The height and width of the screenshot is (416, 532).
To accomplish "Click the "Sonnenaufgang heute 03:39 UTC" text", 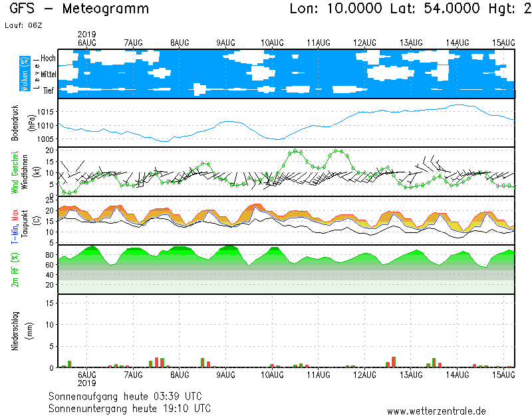I will coord(130,396).
